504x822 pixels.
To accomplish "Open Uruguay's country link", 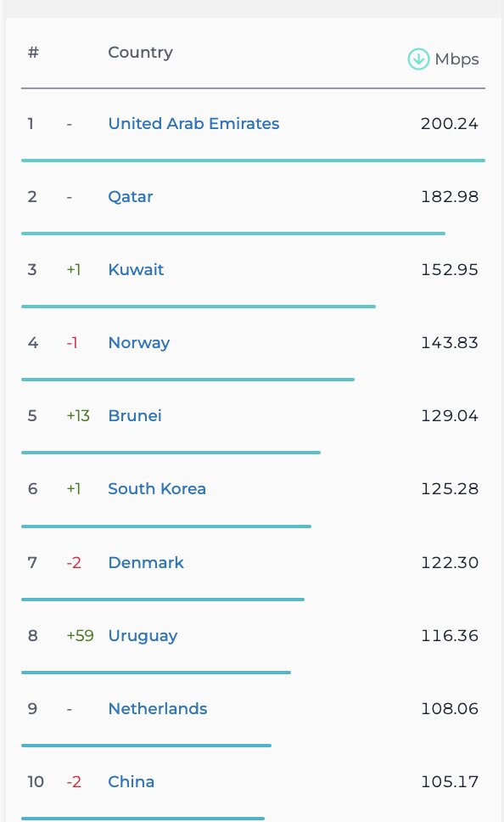I will tap(143, 635).
